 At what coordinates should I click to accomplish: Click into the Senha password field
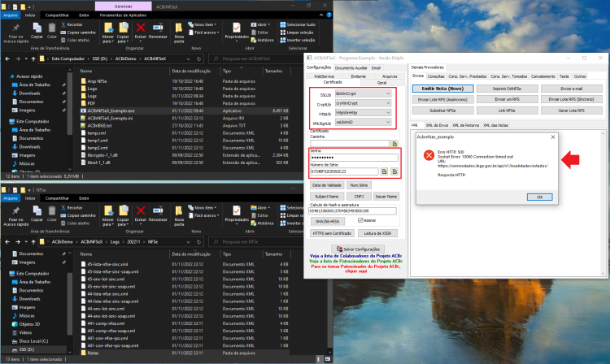point(354,158)
